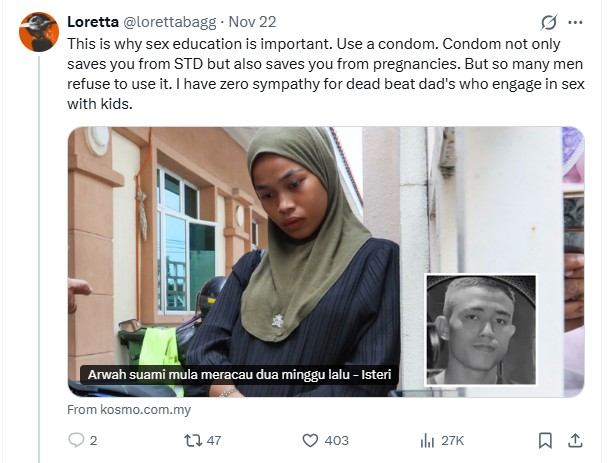This screenshot has width=607, height=463.
Task: Click the Grok slashed-circle icon
Action: click(548, 22)
